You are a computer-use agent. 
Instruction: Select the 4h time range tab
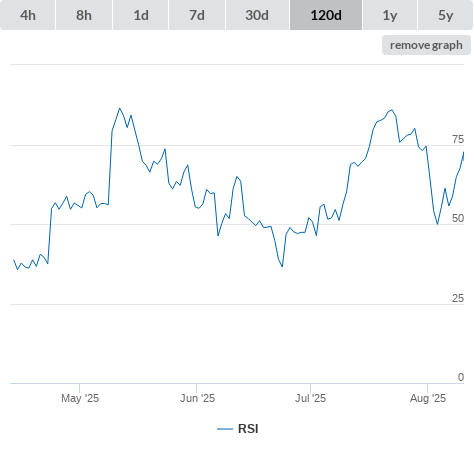pyautogui.click(x=28, y=15)
